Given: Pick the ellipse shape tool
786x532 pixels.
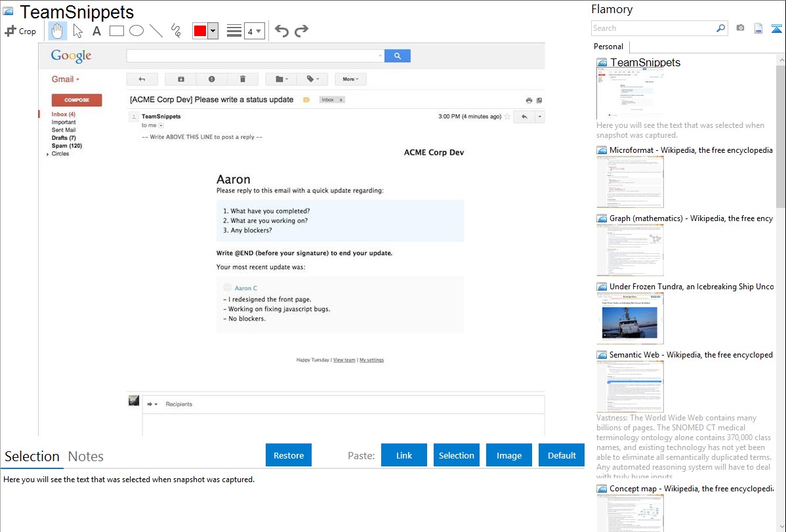Looking at the screenshot, I should pos(136,31).
